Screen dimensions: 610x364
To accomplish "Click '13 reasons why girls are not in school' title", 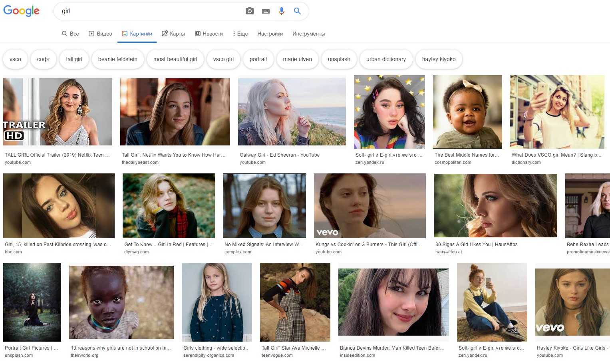I will coord(121,348).
